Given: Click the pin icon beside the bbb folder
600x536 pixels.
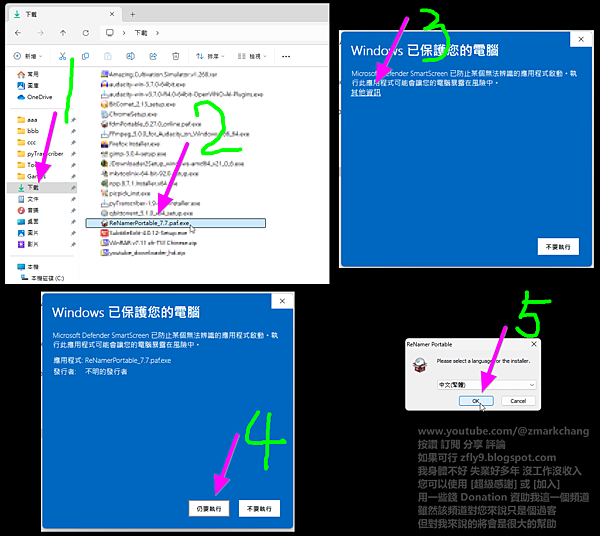Looking at the screenshot, I should pyautogui.click(x=73, y=131).
